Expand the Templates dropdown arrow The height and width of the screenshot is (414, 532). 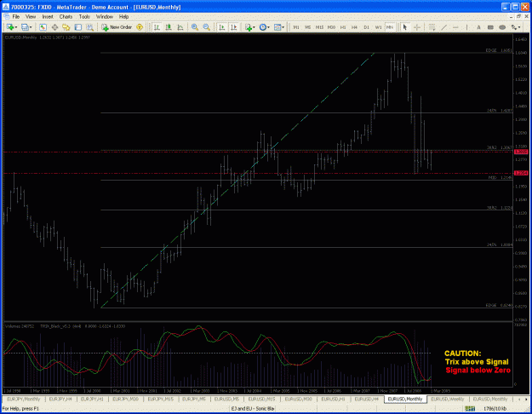(x=283, y=27)
